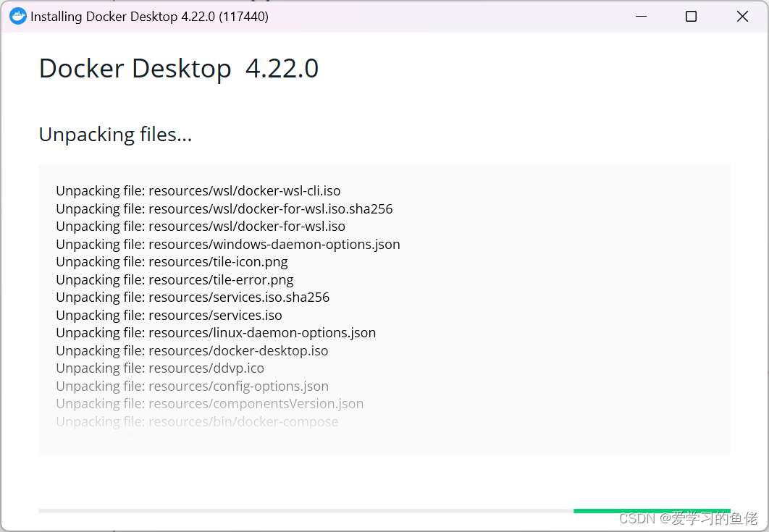The width and height of the screenshot is (769, 532).
Task: Click the window title 'Installing Docker Desktop 4.22.0 (117440)'
Action: tap(149, 17)
